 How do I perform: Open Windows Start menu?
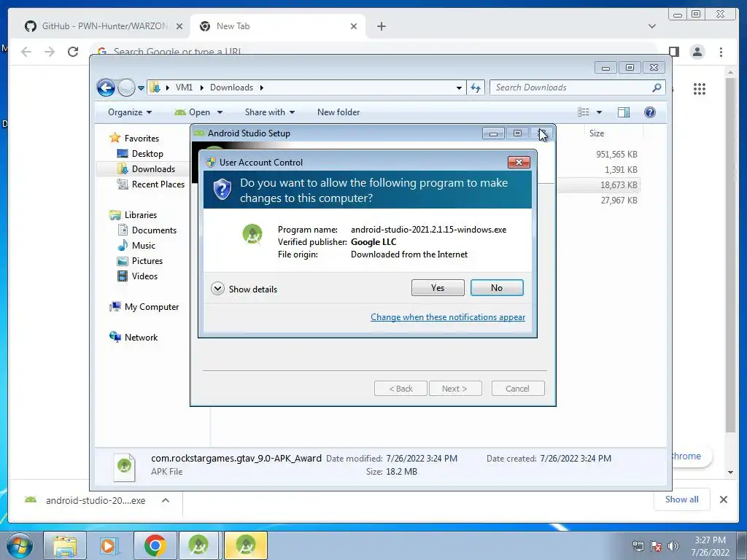[x=20, y=545]
